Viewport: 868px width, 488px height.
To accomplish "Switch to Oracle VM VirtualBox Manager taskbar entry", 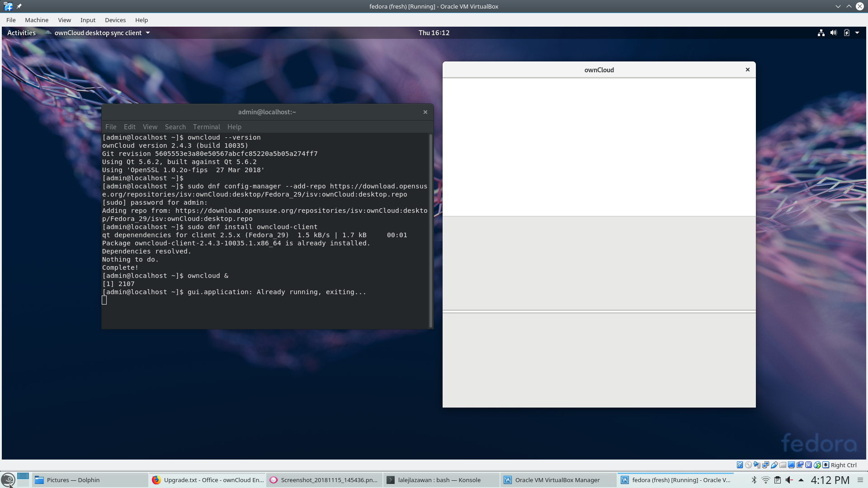I will [x=557, y=480].
